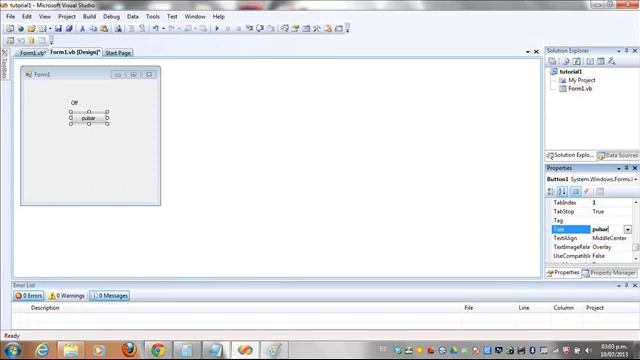Click View Designer icon in Solution Explorer
640x360 pixels.
point(600,61)
